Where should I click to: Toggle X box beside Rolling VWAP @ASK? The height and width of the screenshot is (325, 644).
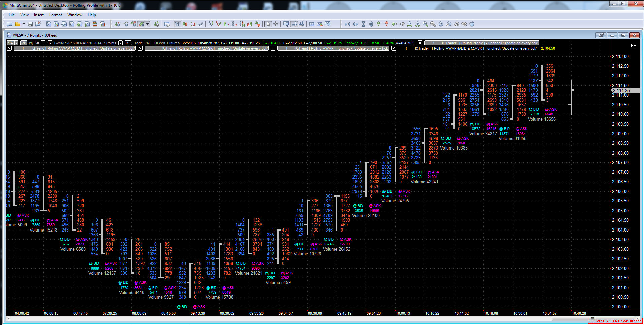(x=140, y=48)
